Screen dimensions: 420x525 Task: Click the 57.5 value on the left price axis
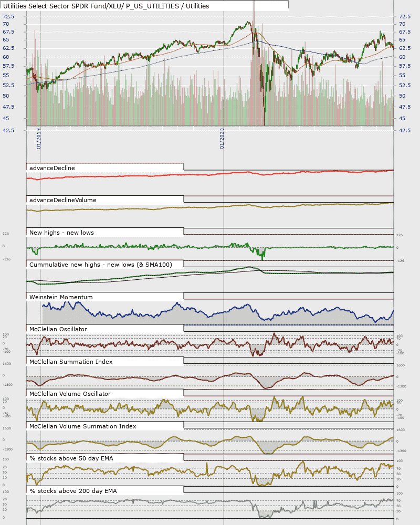pyautogui.click(x=8, y=66)
